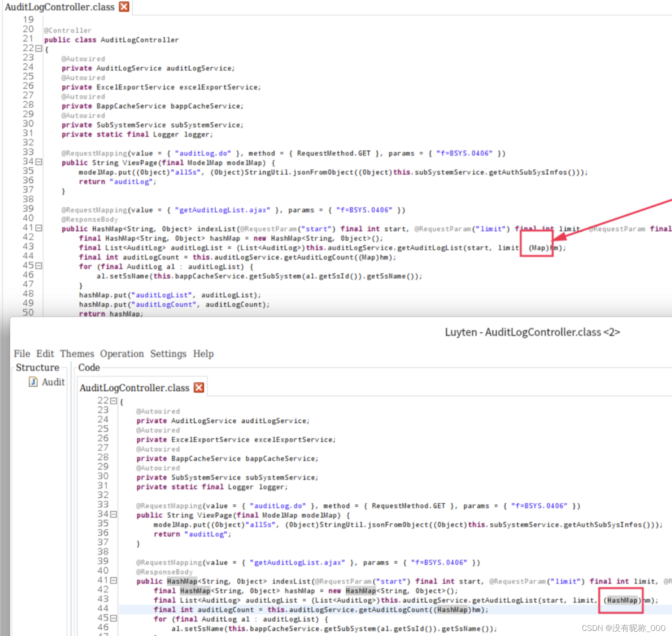Open the File menu
This screenshot has height=636, width=672.
tap(22, 354)
